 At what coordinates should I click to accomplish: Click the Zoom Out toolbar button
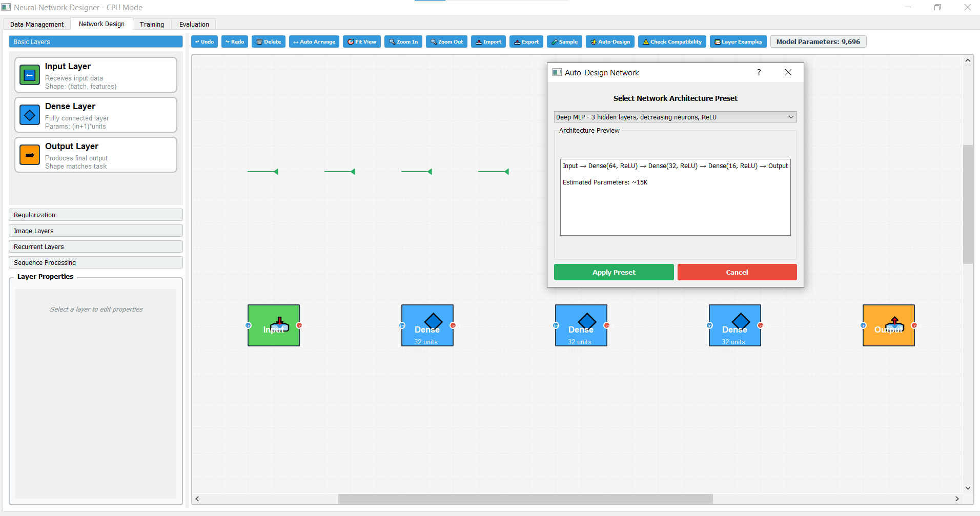pyautogui.click(x=446, y=42)
